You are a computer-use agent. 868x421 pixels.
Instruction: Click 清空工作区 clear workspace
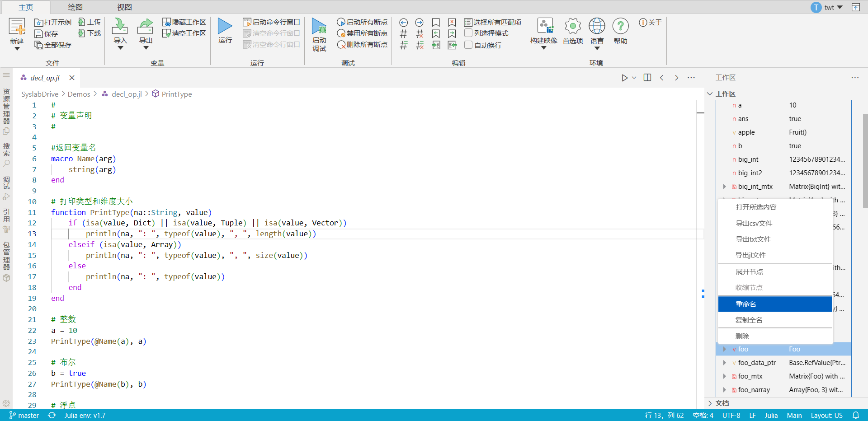[184, 33]
